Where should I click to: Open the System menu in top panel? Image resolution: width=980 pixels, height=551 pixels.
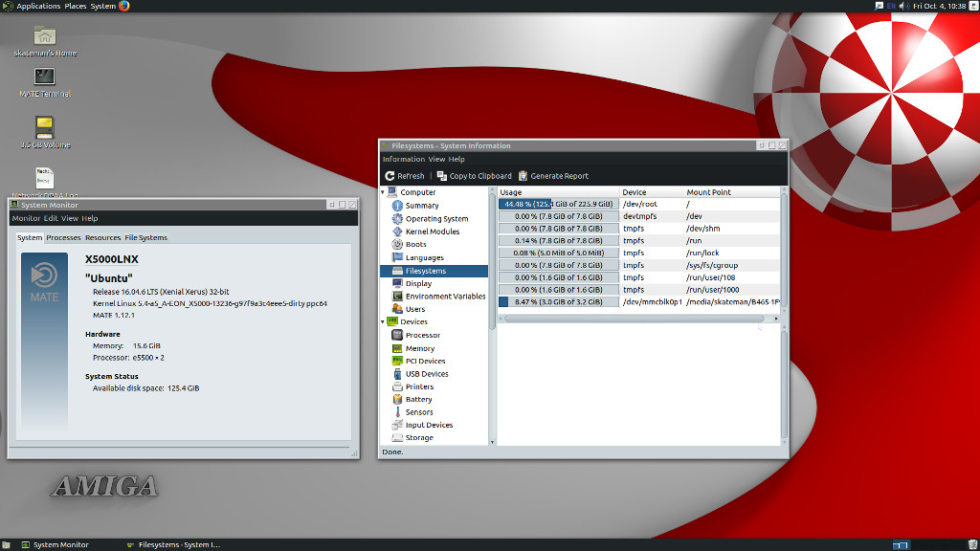coord(103,7)
